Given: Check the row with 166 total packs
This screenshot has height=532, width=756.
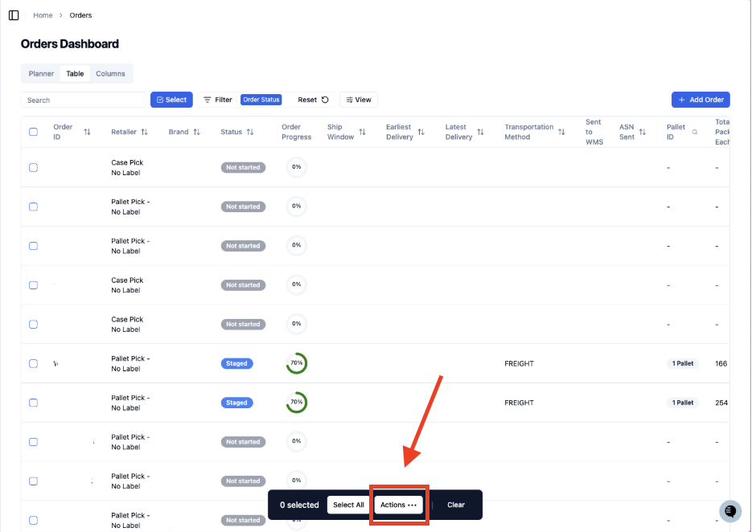Looking at the screenshot, I should pos(33,364).
